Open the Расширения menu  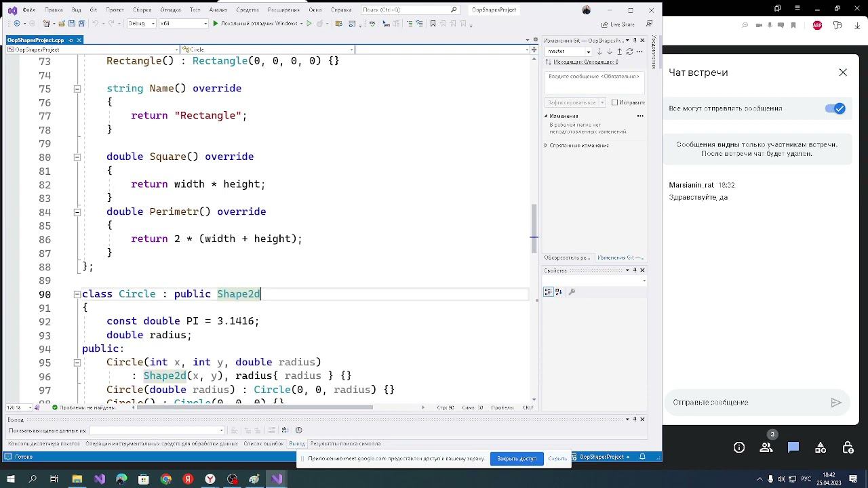[283, 10]
